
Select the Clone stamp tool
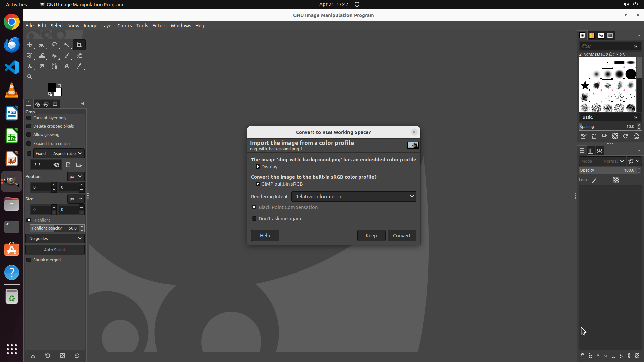point(30,66)
